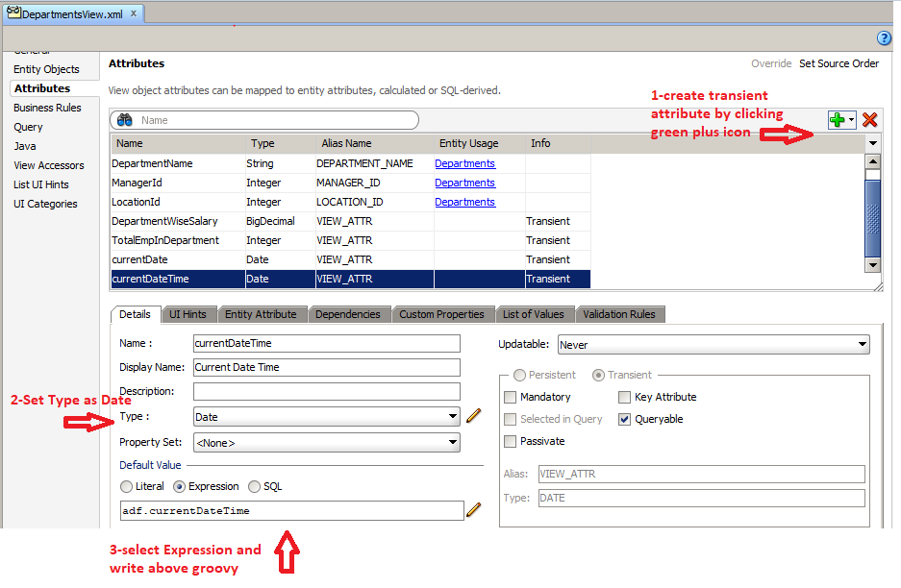901x588 pixels.
Task: Uncheck the Queryable checkbox
Action: coord(625,420)
